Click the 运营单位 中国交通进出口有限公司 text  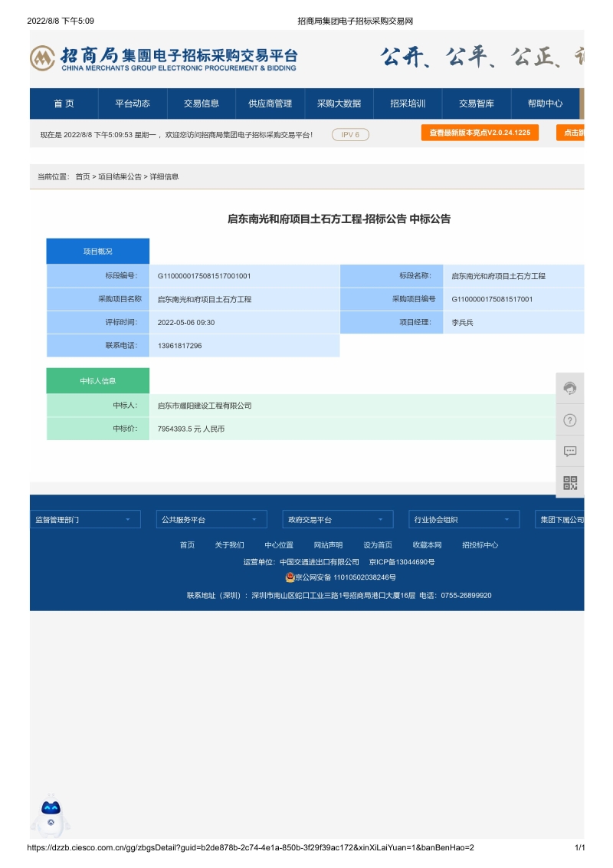[x=301, y=562]
